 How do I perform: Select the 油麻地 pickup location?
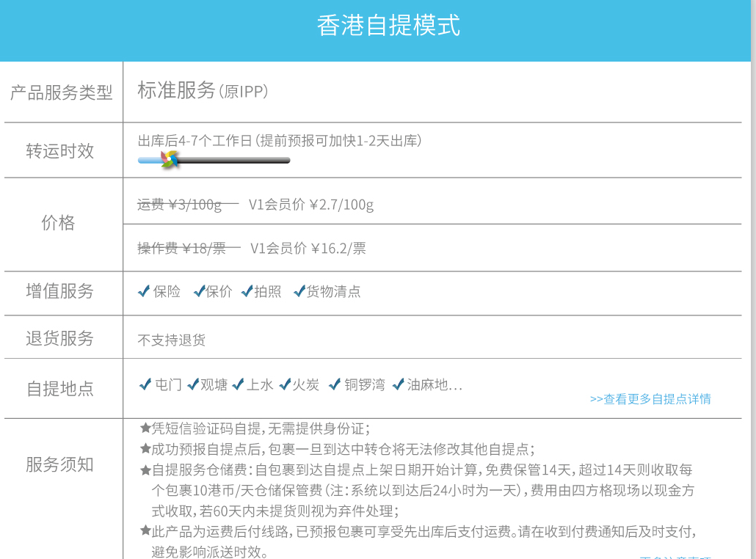[x=434, y=384]
